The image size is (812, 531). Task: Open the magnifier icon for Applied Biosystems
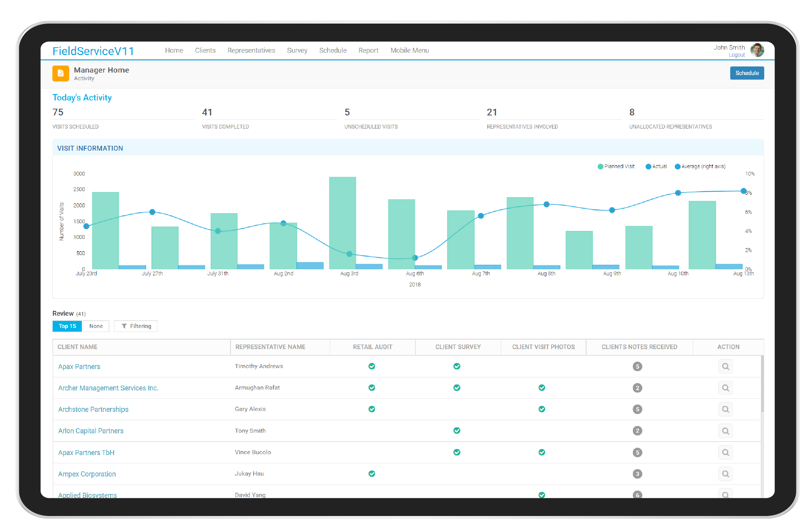(726, 494)
